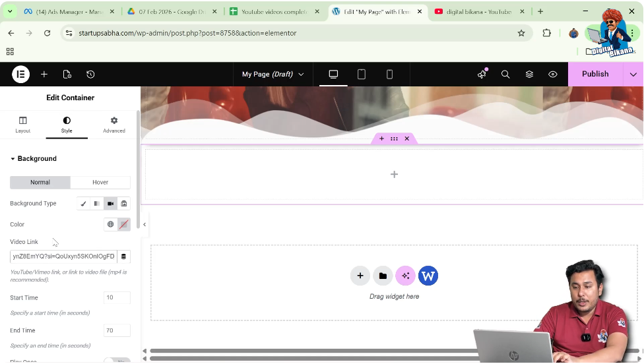Open Structure navigator layers icon

tap(529, 75)
